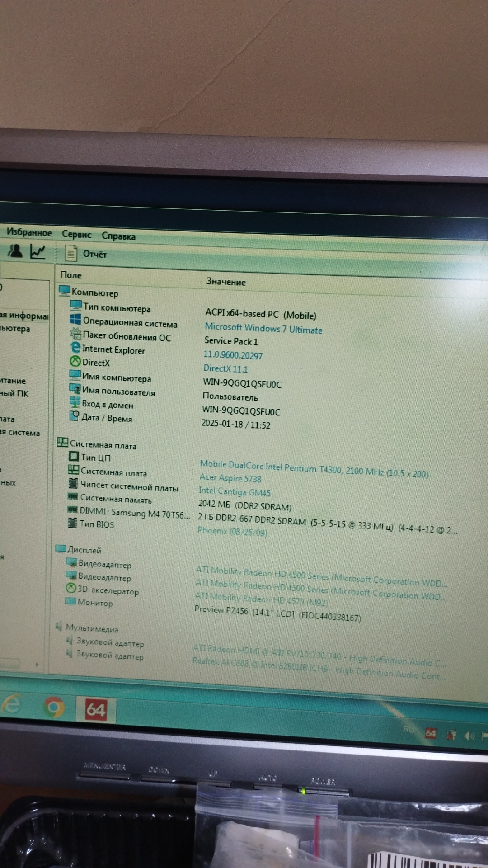488x868 pixels.
Task: Click the Дисплей group icon
Action: pos(61,548)
